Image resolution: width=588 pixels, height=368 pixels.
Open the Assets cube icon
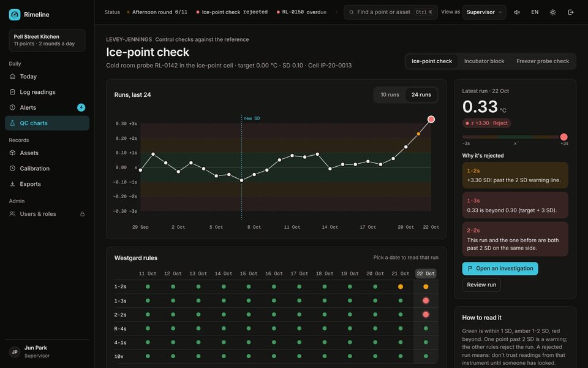[12, 153]
